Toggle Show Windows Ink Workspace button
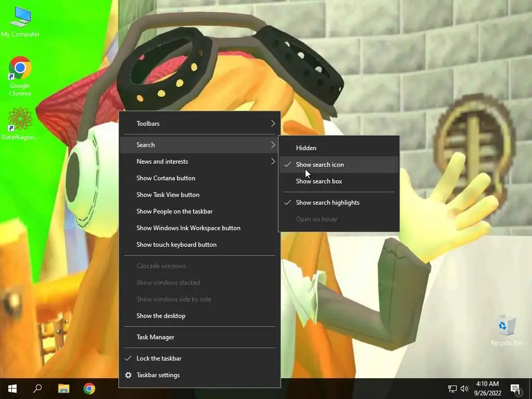532x399 pixels. click(x=199, y=228)
